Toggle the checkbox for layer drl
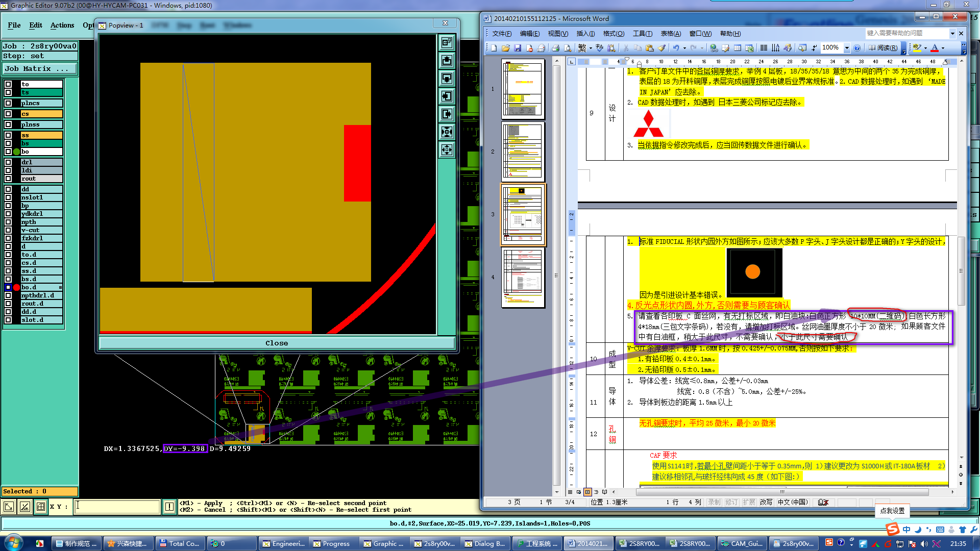 pos(8,162)
